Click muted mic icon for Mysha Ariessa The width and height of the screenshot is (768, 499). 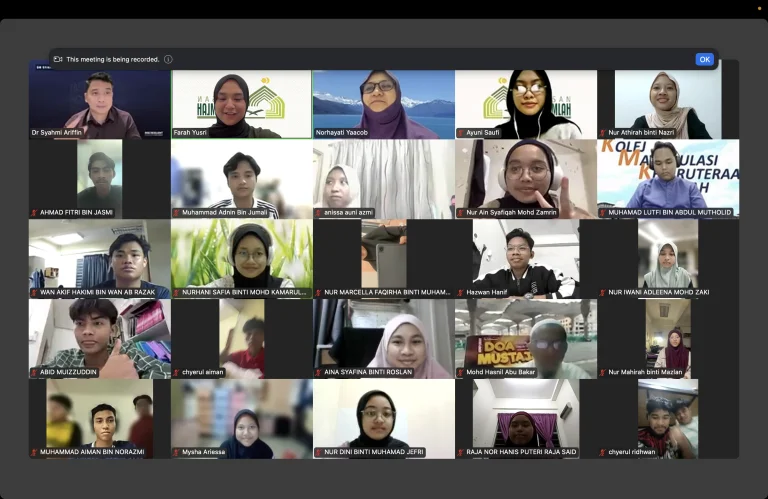pos(177,452)
